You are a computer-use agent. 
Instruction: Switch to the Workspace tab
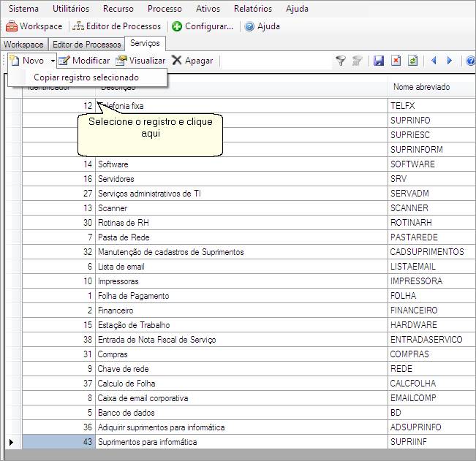[23, 45]
